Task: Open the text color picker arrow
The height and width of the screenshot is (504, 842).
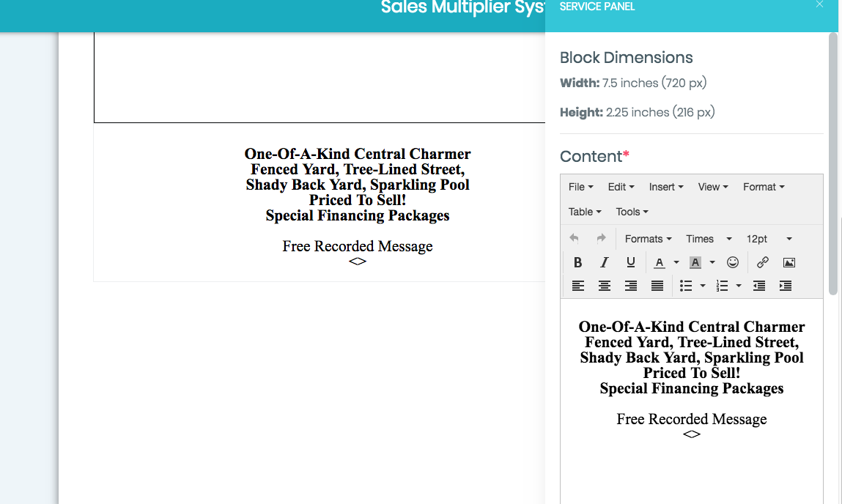Action: [676, 262]
